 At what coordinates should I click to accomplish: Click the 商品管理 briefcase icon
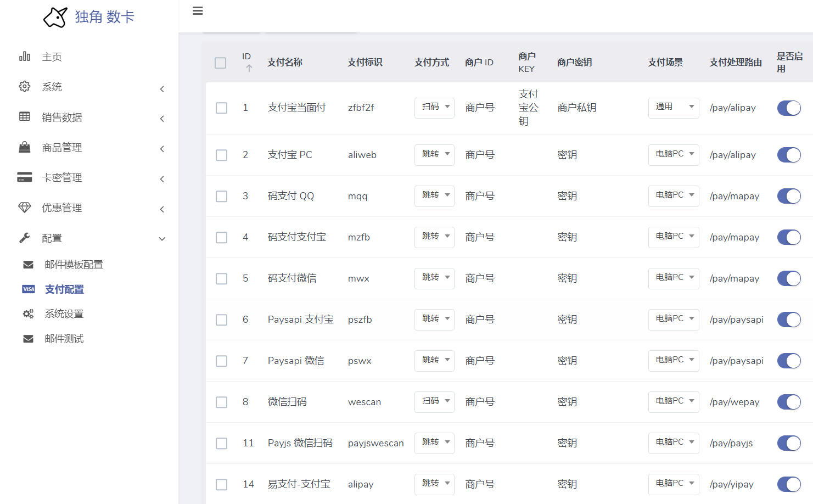click(25, 147)
